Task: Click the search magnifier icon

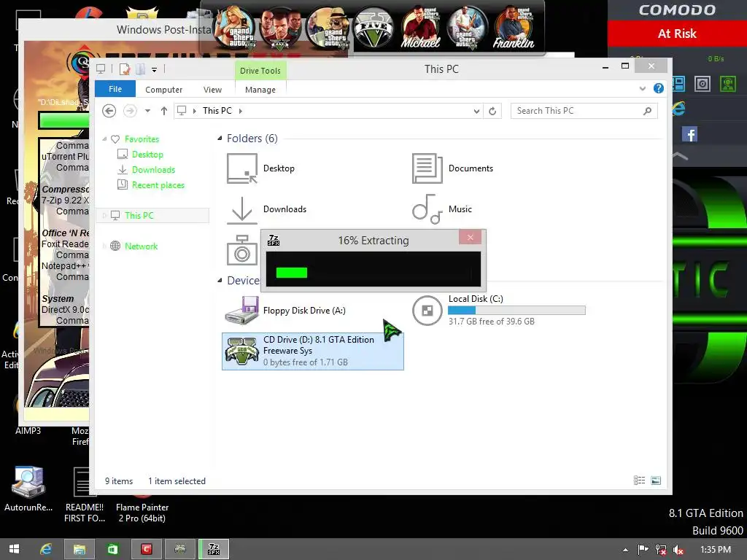Action: click(647, 111)
